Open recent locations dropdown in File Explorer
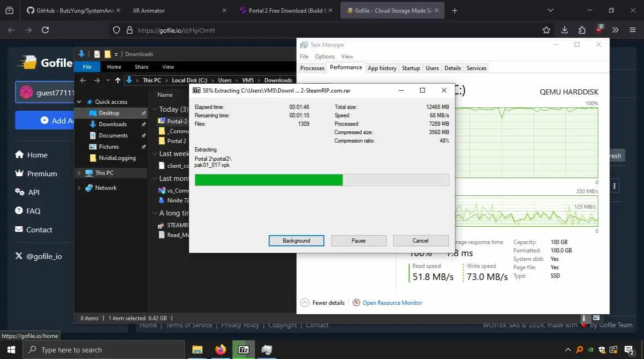This screenshot has height=359, width=644. [108, 80]
